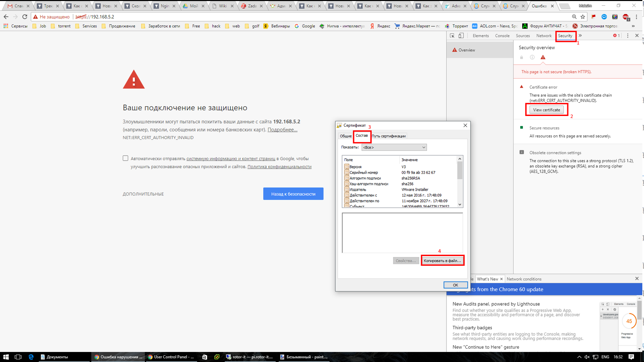Open 'Политика конфиденциальности' link
The height and width of the screenshot is (362, 644).
[x=279, y=167]
